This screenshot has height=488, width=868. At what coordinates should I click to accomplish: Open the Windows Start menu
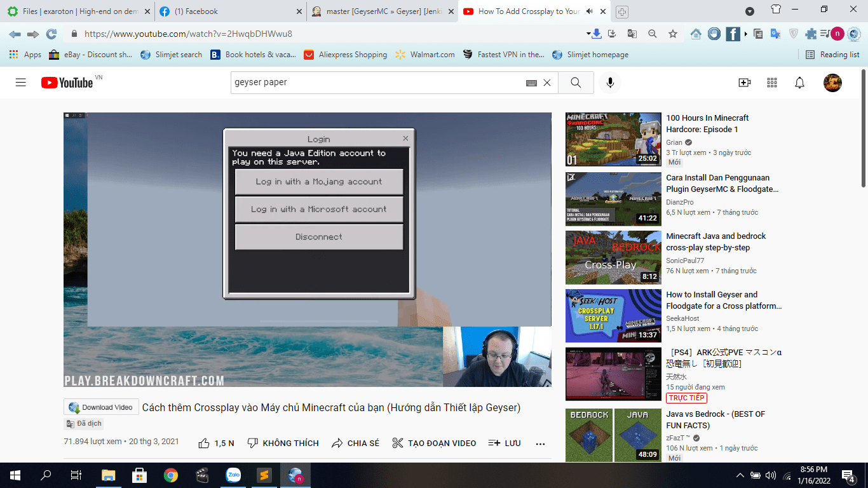(15, 475)
